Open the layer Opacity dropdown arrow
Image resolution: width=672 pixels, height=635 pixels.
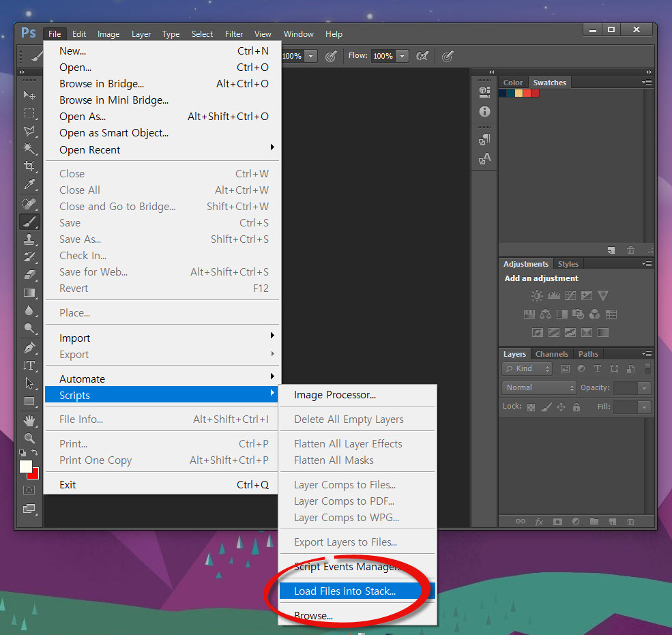click(644, 388)
